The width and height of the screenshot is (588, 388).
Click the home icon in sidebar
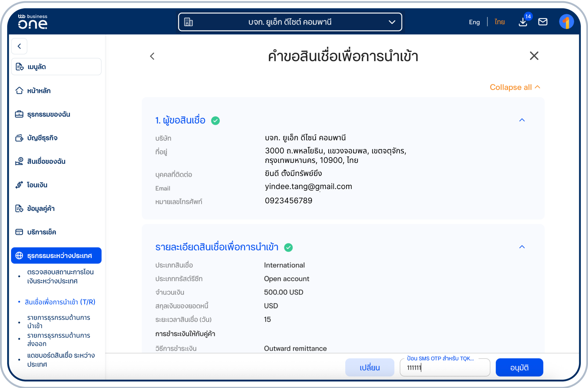point(19,90)
